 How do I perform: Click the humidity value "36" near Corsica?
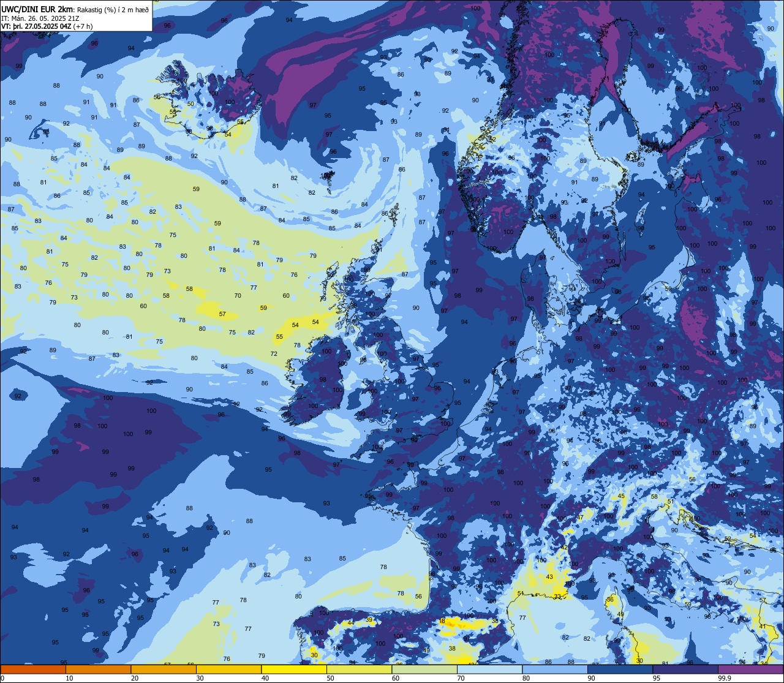(610, 600)
